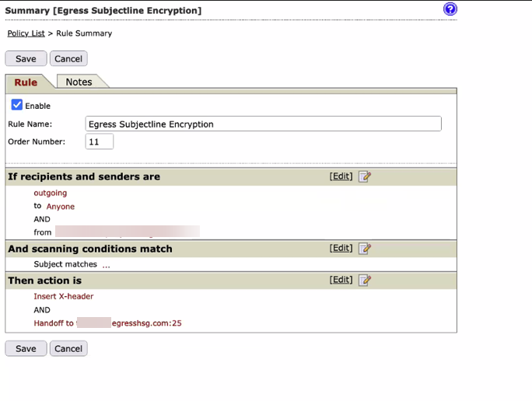
Task: Click pencil icon beside Then action is Edit
Action: pos(365,281)
